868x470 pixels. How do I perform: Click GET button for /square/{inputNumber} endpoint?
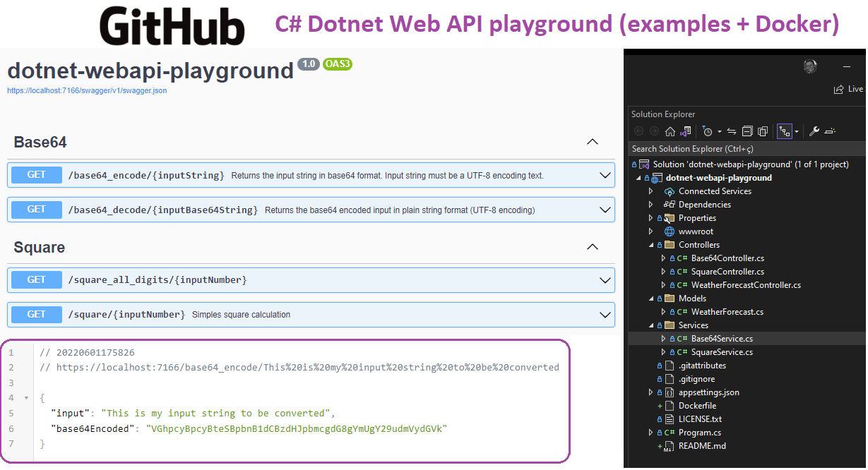pos(37,314)
